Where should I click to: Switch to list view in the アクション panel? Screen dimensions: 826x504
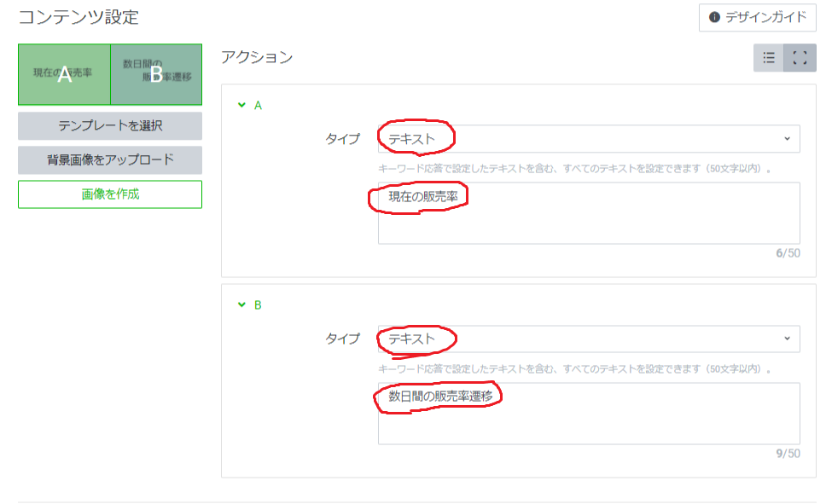click(x=769, y=58)
